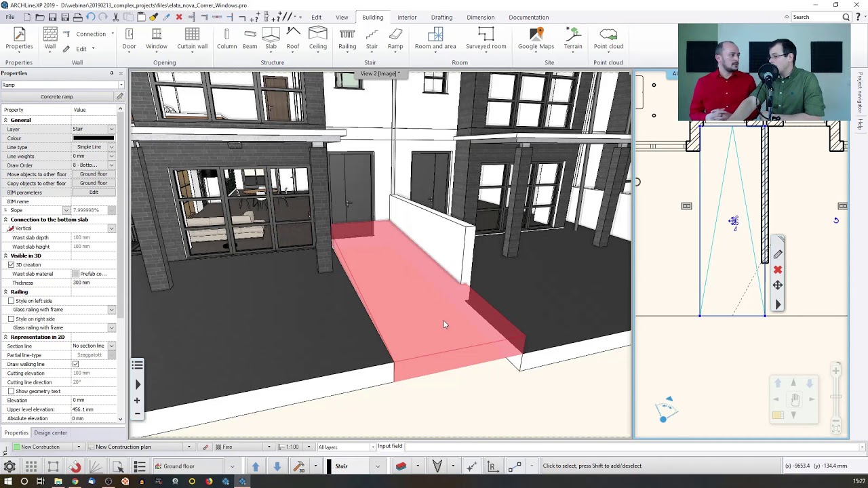Toggle the Draw walking line checkbox
The width and height of the screenshot is (868, 488).
[x=75, y=364]
